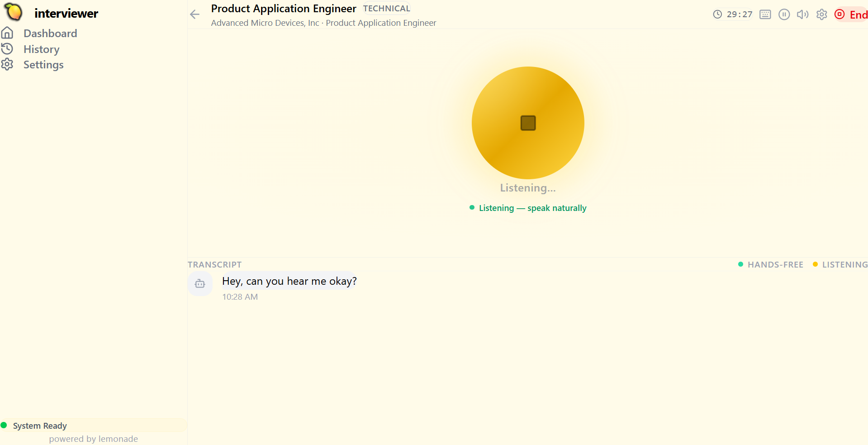Open the Settings page in sidebar
Screen dimensions: 868x445
coord(43,65)
